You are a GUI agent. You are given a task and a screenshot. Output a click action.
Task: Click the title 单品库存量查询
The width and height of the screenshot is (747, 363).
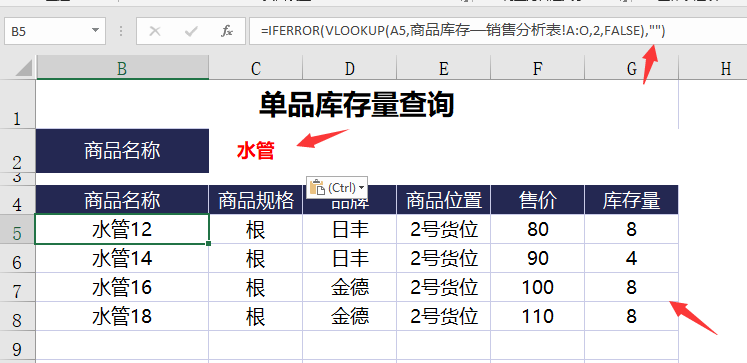point(356,104)
